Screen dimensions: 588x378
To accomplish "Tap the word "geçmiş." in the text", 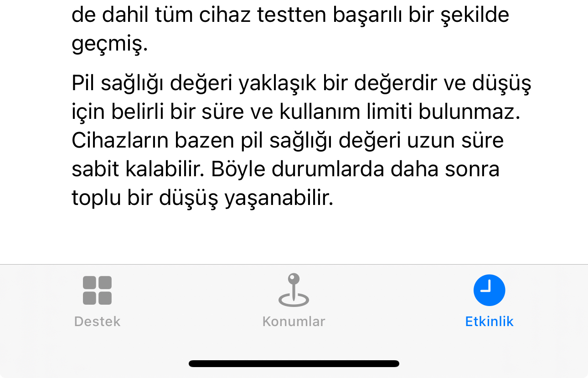I will 110,45.
